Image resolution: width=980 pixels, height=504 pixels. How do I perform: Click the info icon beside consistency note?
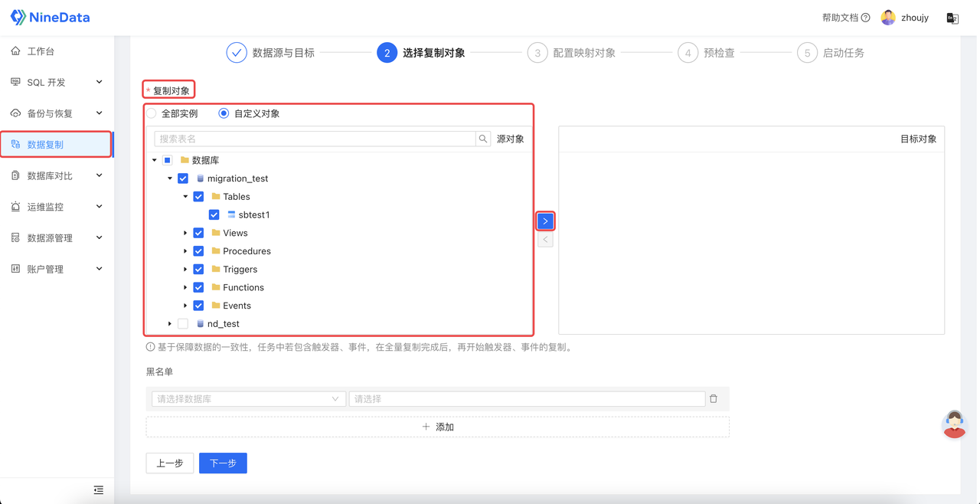(150, 347)
